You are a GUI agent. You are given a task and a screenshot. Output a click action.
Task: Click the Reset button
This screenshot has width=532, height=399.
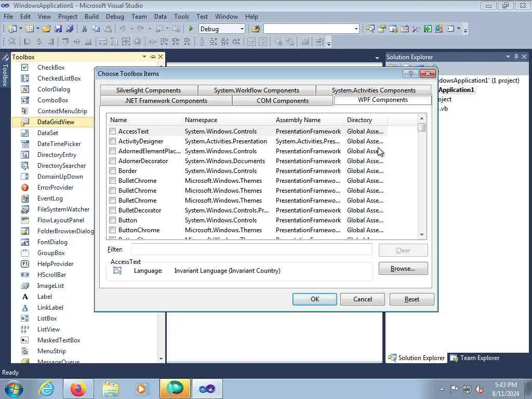pyautogui.click(x=411, y=299)
